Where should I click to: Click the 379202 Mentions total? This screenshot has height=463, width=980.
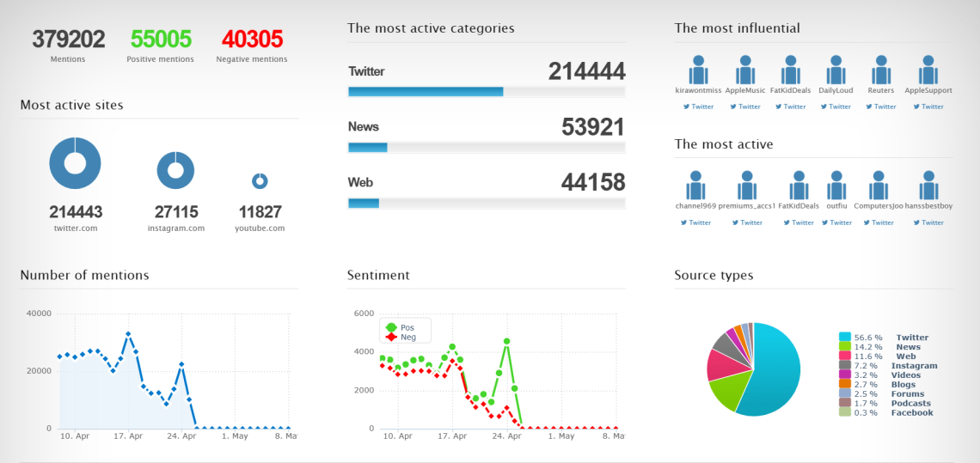pos(68,40)
